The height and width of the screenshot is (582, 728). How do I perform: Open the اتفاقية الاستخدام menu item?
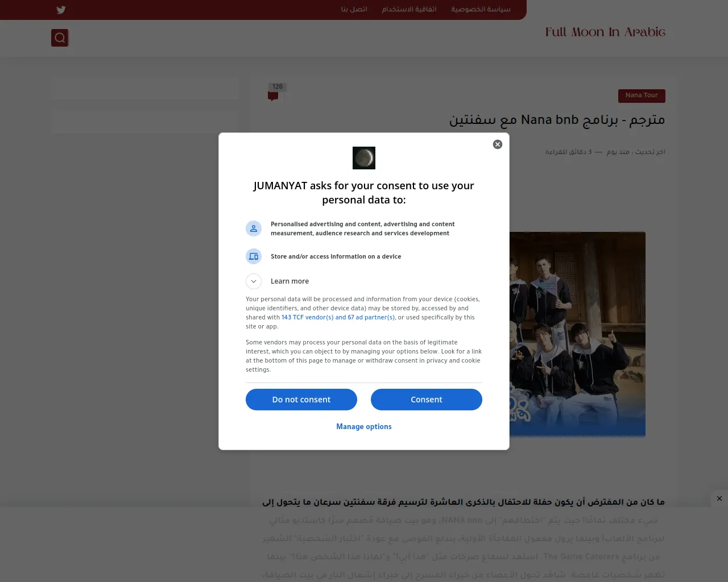point(409,9)
